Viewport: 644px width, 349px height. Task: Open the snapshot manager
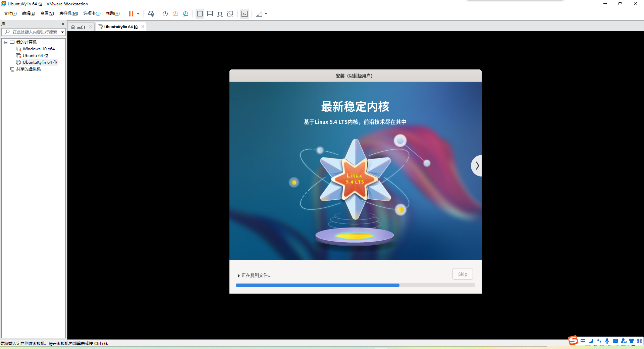[185, 14]
